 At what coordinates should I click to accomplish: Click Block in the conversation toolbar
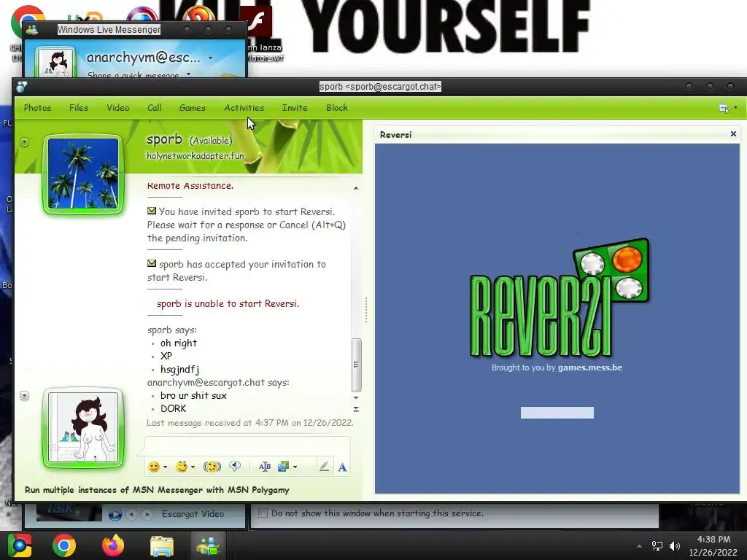pyautogui.click(x=337, y=108)
